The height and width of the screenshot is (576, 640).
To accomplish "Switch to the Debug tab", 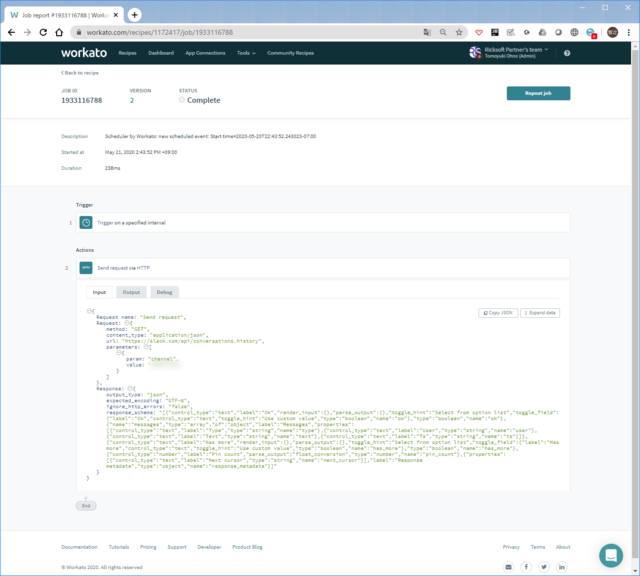I will point(164,292).
